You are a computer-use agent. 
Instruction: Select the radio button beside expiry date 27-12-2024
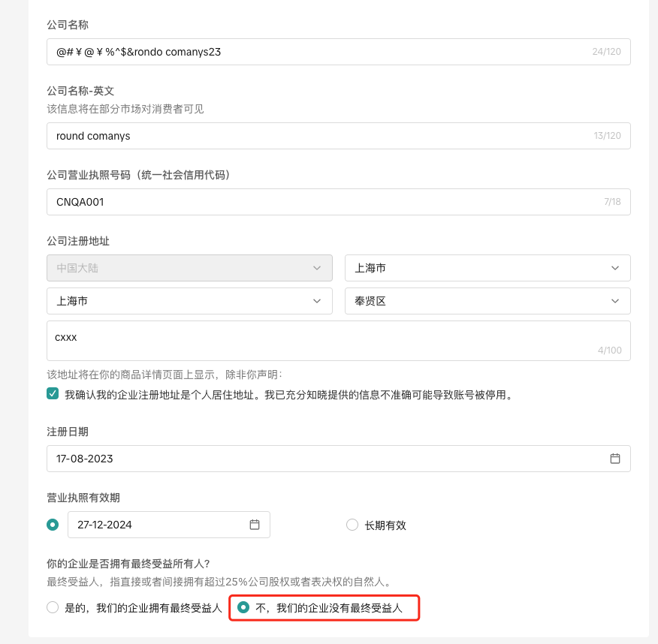point(53,525)
